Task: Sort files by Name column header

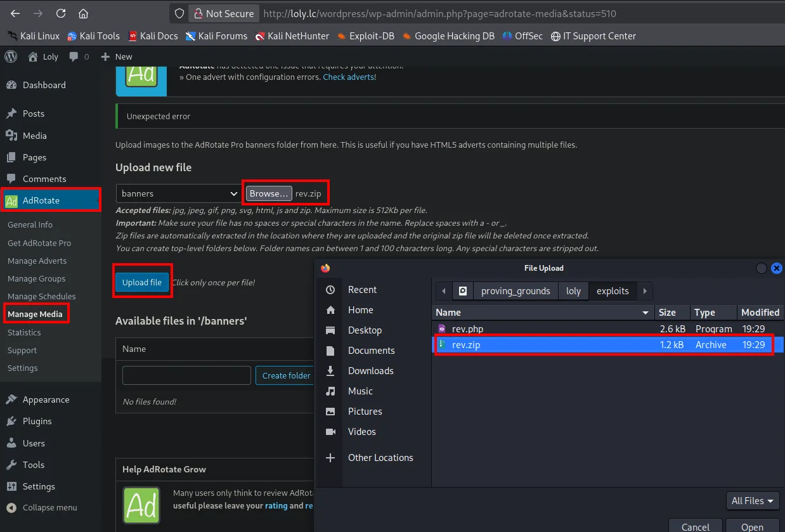Action: [x=543, y=313]
